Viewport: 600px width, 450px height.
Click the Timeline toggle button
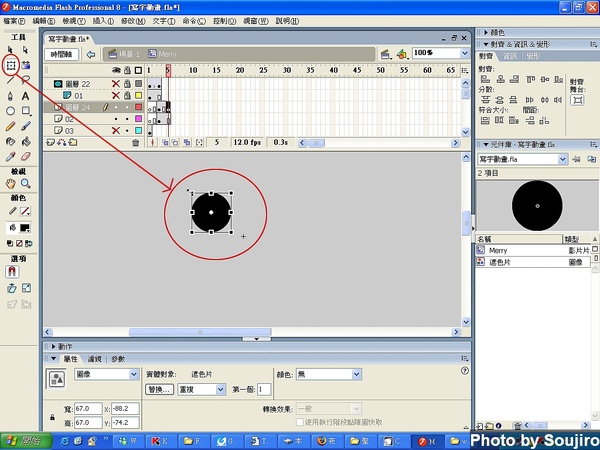coord(62,54)
